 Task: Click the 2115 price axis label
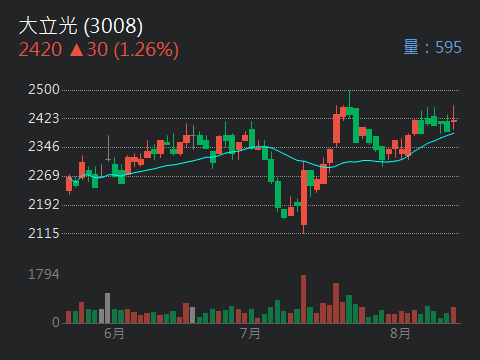(x=44, y=233)
